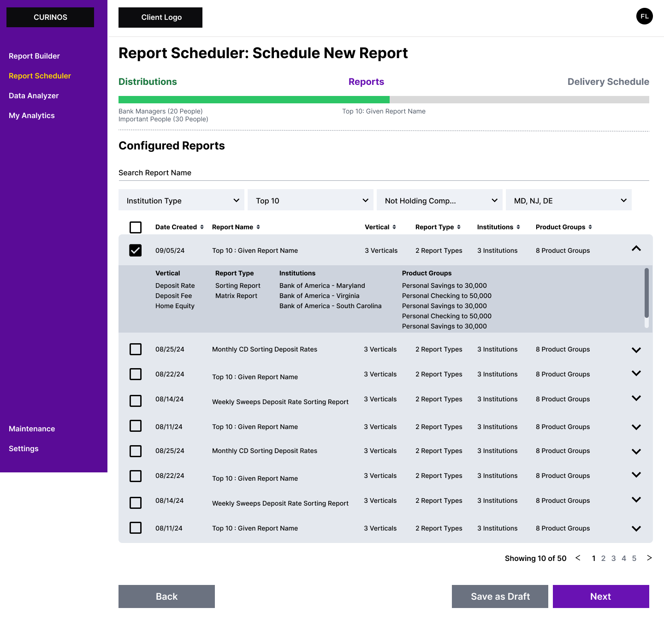Screen dimensions: 664x644
Task: Sort by Date Created arrows
Action: [x=202, y=227]
